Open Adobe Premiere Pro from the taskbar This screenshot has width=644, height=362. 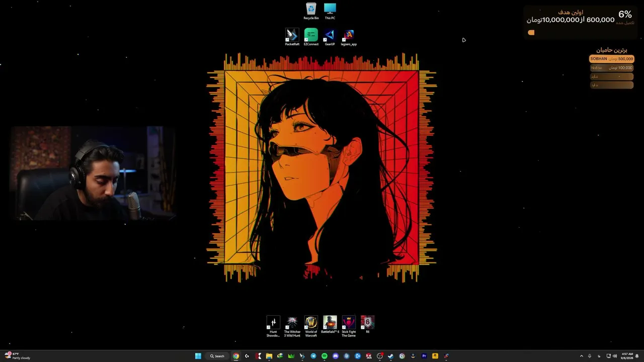(424, 356)
